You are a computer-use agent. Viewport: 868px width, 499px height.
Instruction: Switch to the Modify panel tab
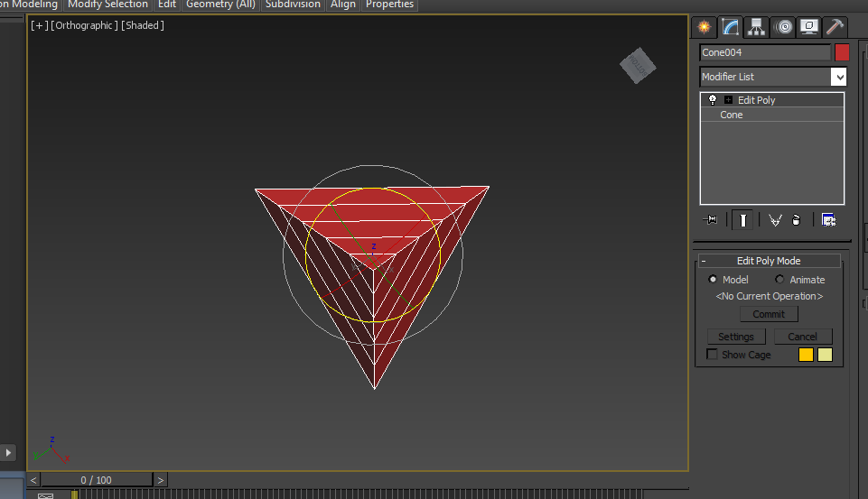click(730, 26)
